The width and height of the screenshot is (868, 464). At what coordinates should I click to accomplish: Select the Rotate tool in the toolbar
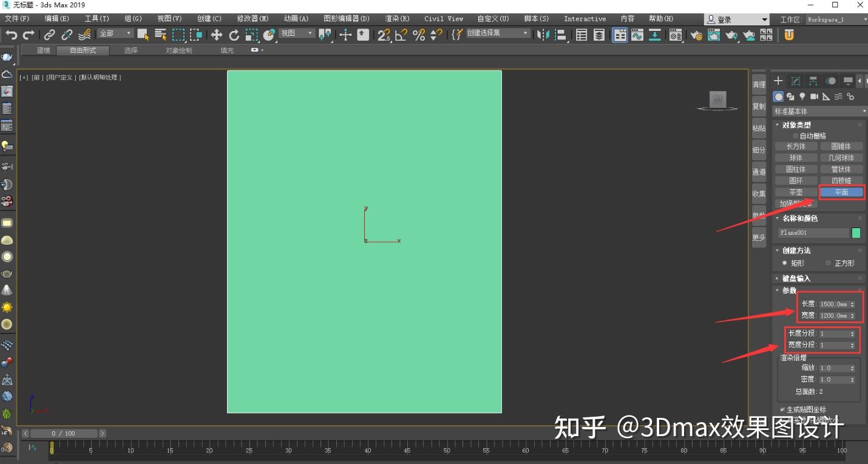(234, 35)
